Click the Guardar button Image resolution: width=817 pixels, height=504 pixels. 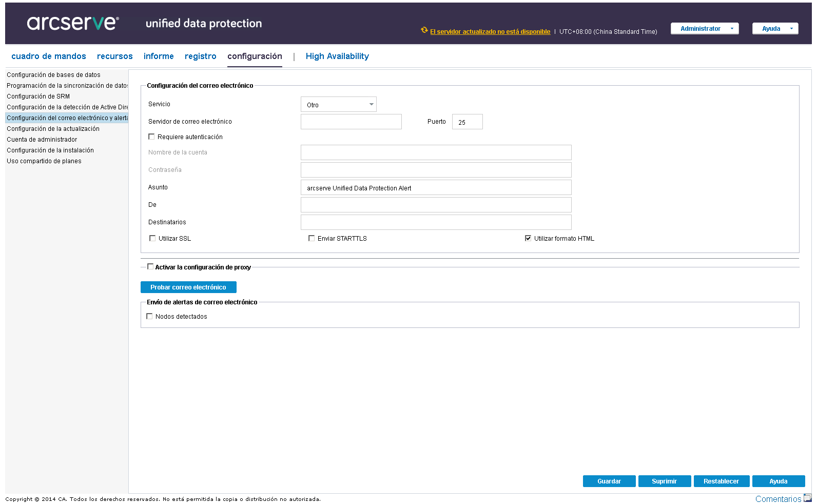point(609,481)
